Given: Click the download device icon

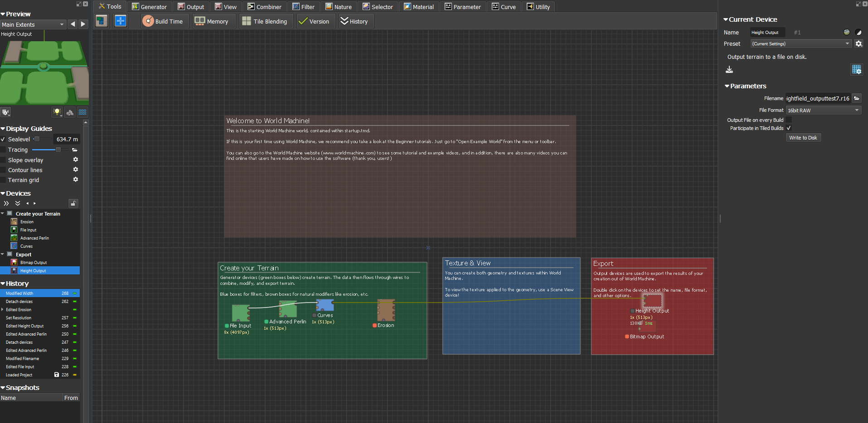Looking at the screenshot, I should (x=729, y=69).
